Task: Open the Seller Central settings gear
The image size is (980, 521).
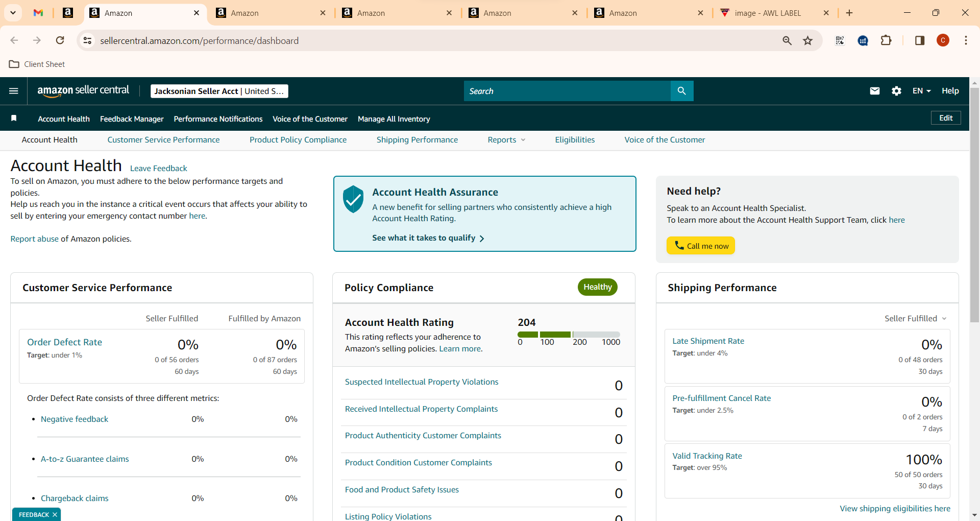Action: pyautogui.click(x=896, y=91)
